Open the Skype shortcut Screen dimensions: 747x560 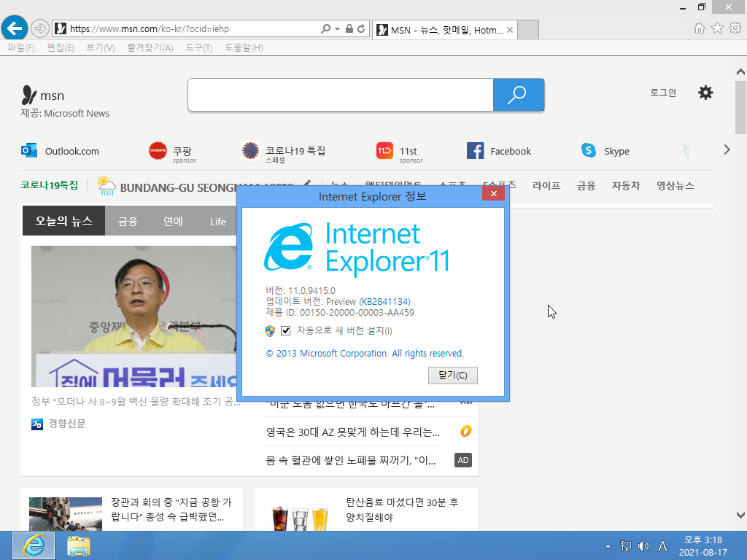tap(605, 151)
